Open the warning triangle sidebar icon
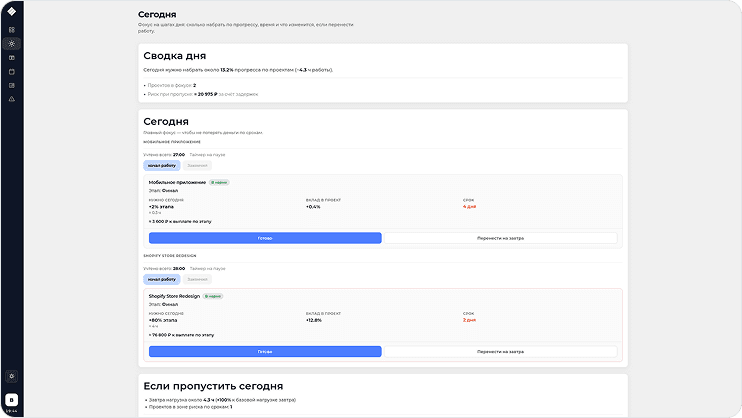This screenshot has width=742, height=418. click(x=12, y=99)
